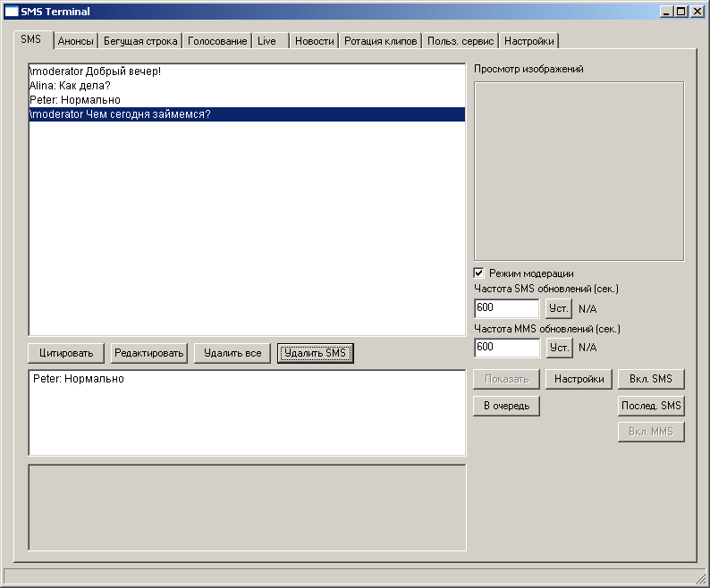Click the Удалить SMS button
The image size is (710, 588).
(x=315, y=353)
